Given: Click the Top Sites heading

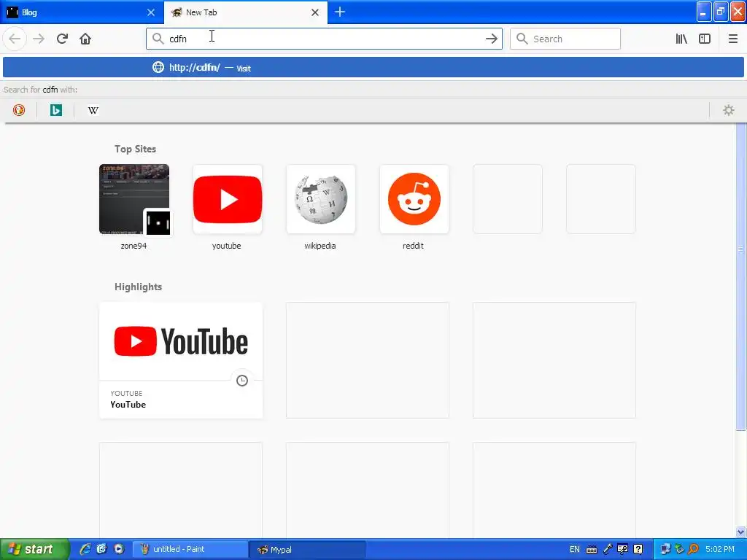Looking at the screenshot, I should (x=135, y=149).
